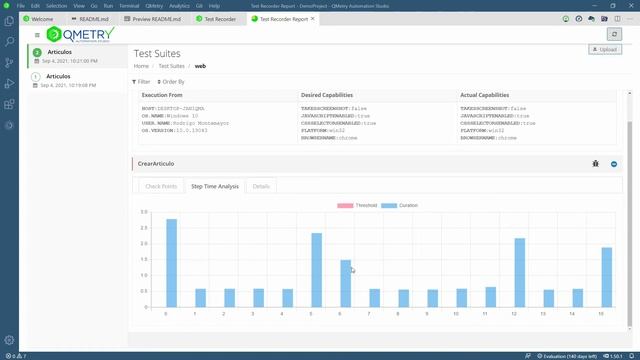Image resolution: width=640 pixels, height=360 pixels.
Task: Click the refresh report button
Action: pyautogui.click(x=614, y=34)
